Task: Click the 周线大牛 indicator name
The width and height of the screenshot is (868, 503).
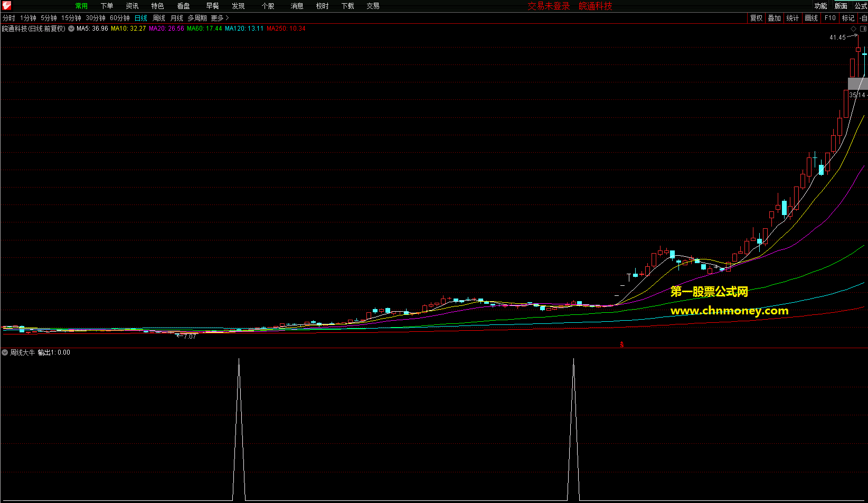Action: 22,352
